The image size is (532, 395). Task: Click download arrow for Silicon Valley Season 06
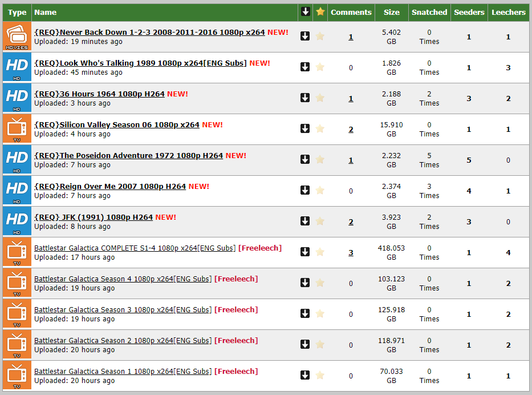[305, 129]
